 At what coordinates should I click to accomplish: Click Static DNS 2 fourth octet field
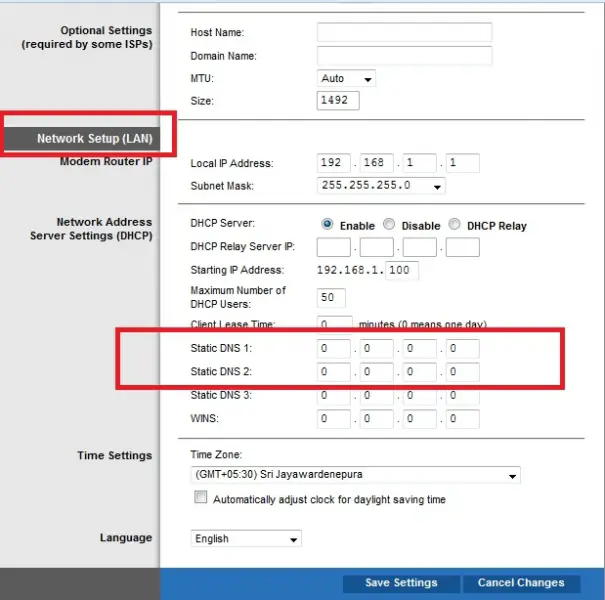(463, 372)
